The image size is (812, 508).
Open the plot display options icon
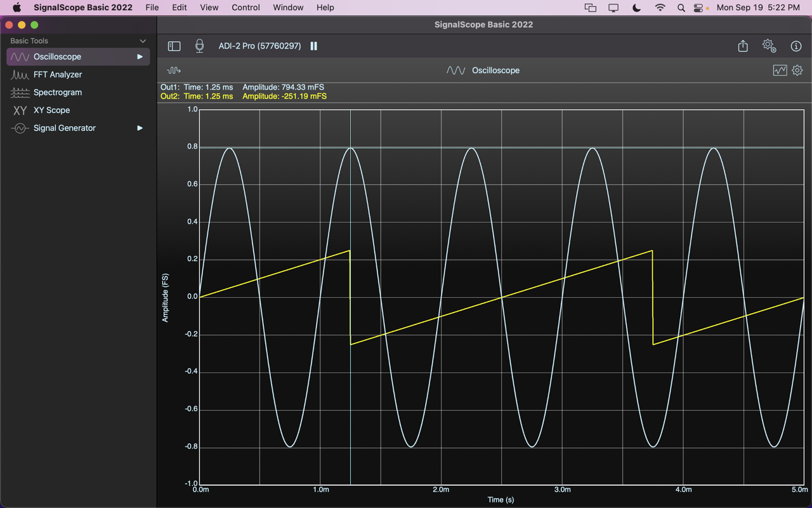tap(780, 70)
